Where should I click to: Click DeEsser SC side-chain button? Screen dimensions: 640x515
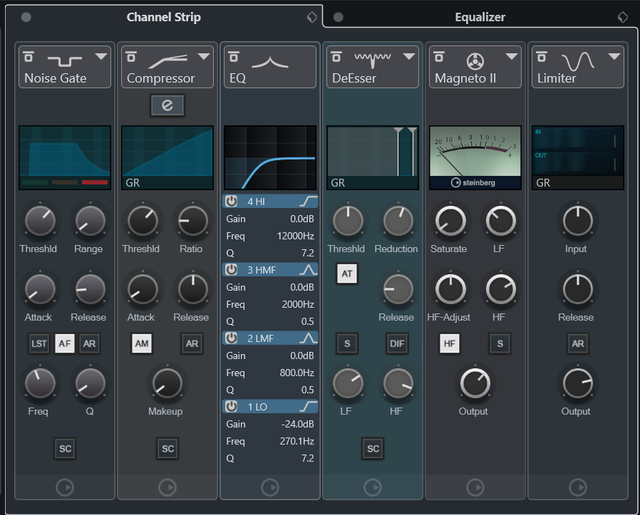(373, 448)
